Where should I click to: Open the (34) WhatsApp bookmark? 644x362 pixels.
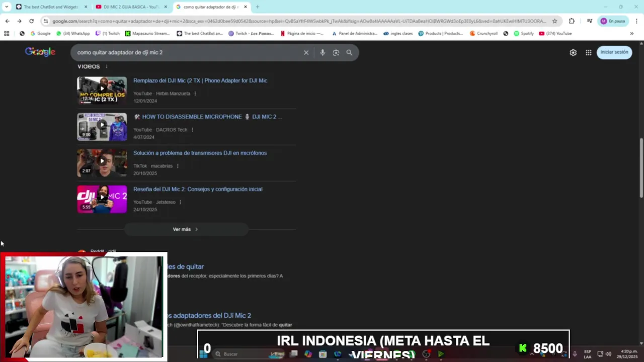73,34
